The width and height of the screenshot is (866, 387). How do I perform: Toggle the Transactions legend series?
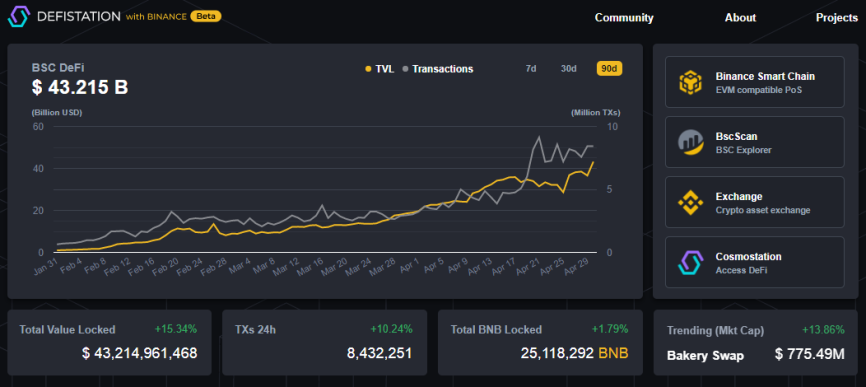pyautogui.click(x=437, y=69)
